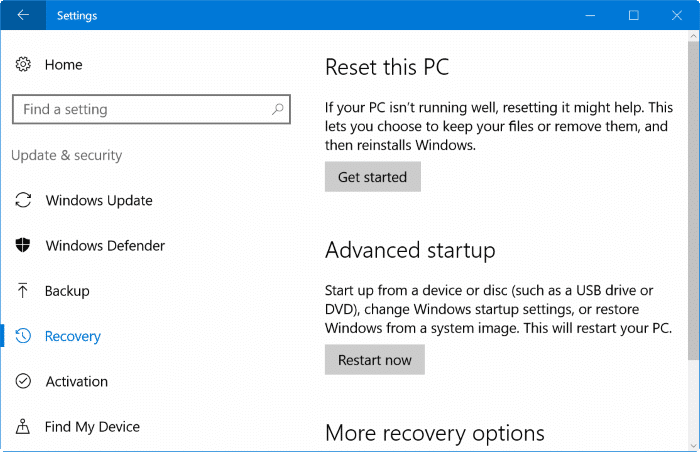This screenshot has width=700, height=452.
Task: Click Get started under Reset this PC
Action: [373, 177]
